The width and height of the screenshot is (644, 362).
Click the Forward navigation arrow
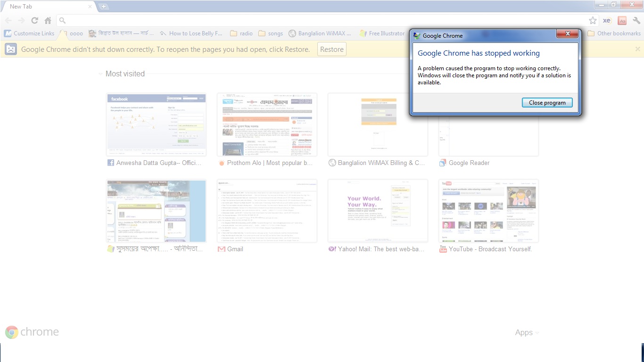pyautogui.click(x=21, y=20)
